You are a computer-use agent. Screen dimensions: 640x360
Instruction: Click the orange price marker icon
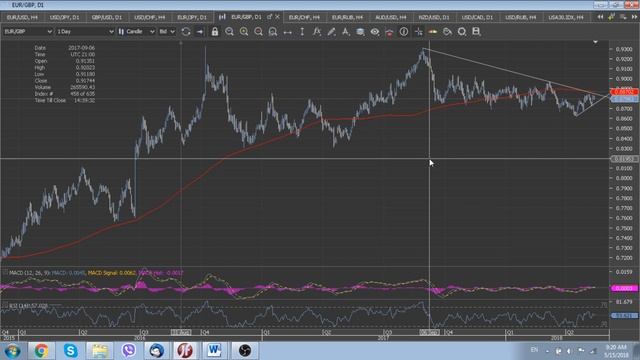[x=433, y=31]
